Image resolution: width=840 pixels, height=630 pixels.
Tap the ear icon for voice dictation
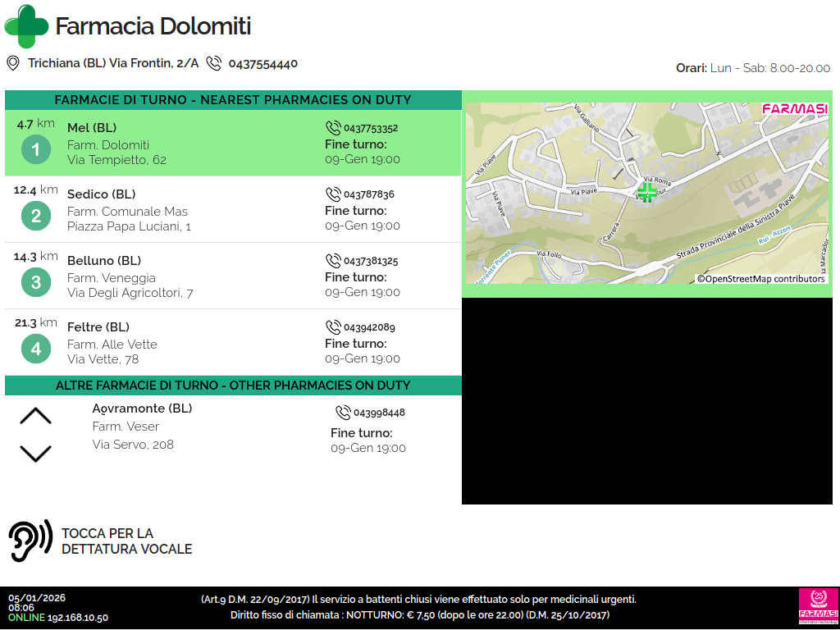(x=30, y=541)
